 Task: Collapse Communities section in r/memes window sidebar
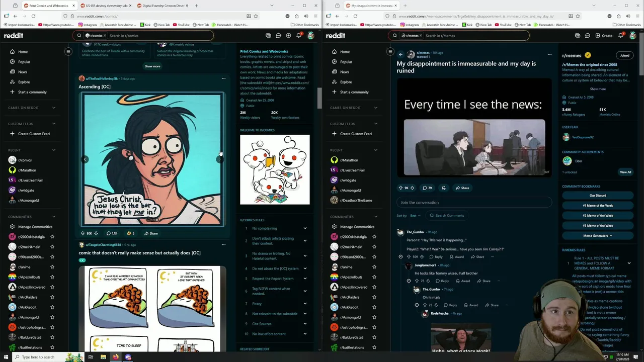[x=376, y=217]
